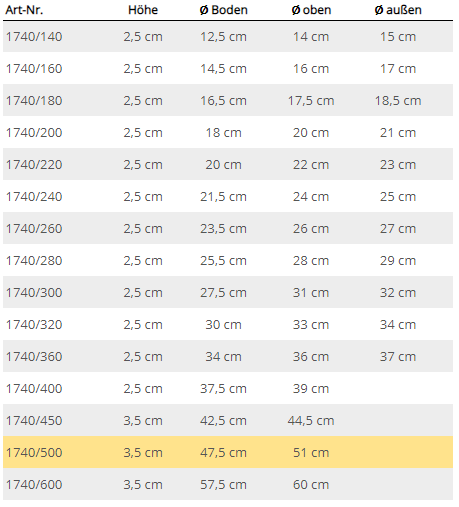Image resolution: width=459 pixels, height=507 pixels.
Task: Click the 12,5 cm Boden value
Action: click(x=223, y=37)
